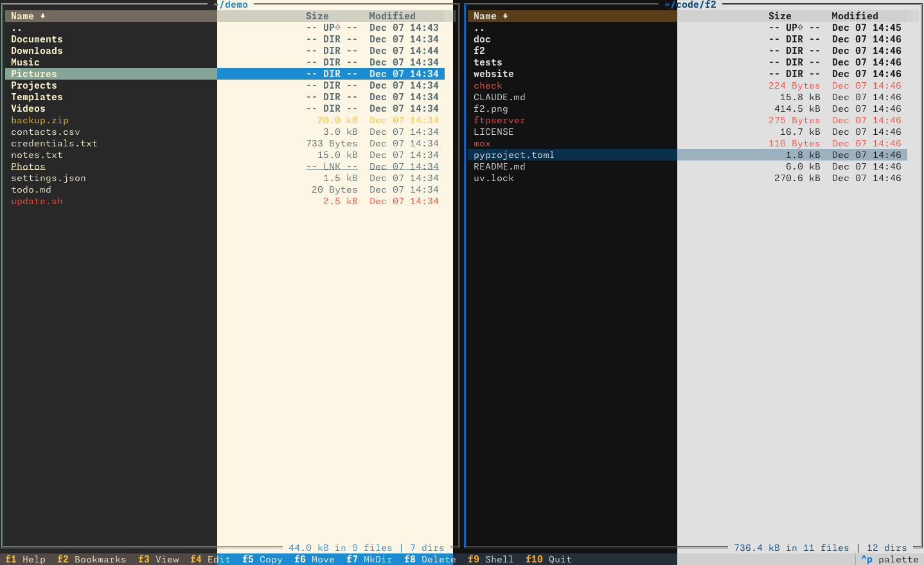
Task: Select backup.zip in the left panel
Action: click(40, 120)
